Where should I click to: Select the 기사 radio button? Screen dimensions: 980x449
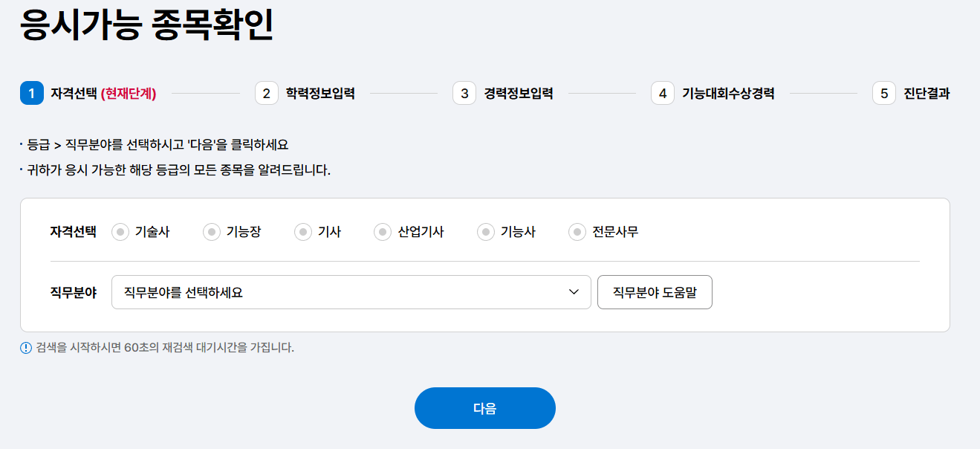click(x=302, y=231)
